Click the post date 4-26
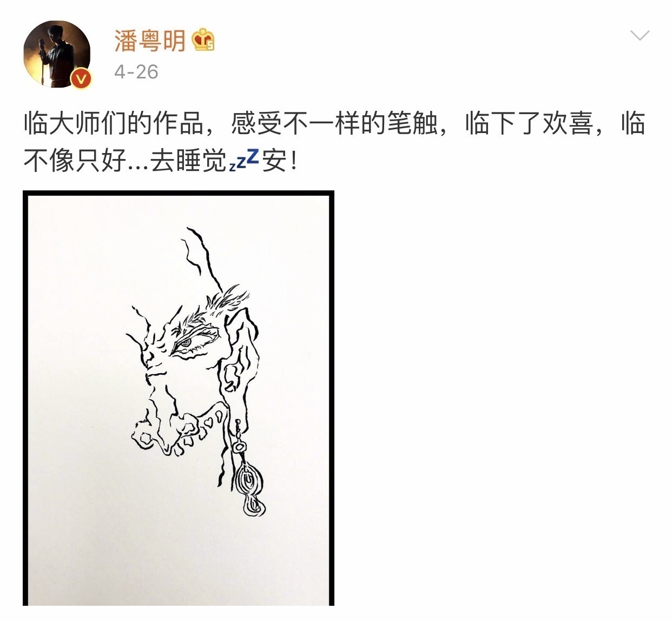 click(x=136, y=72)
